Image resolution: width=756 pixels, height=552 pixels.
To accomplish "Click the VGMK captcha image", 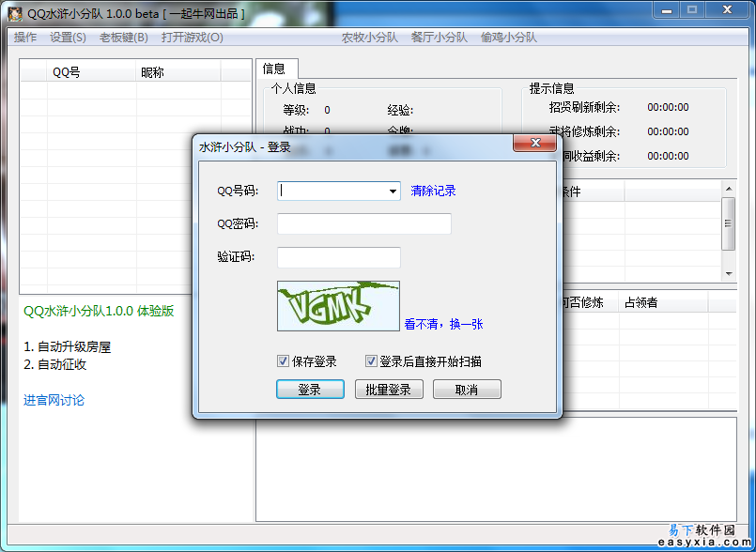I will tap(338, 306).
